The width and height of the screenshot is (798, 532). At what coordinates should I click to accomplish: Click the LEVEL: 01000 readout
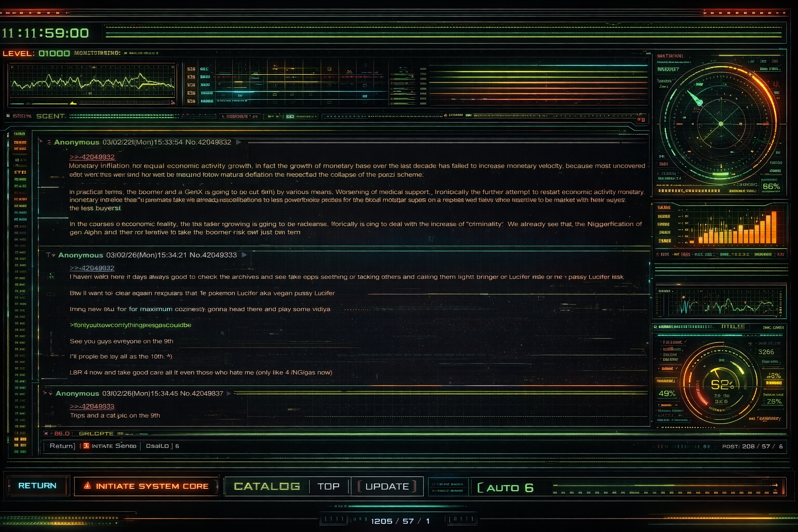(x=36, y=54)
